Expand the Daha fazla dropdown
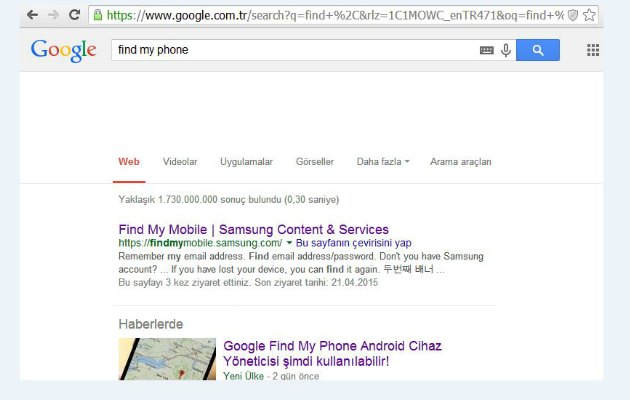This screenshot has height=400, width=630. click(x=383, y=162)
